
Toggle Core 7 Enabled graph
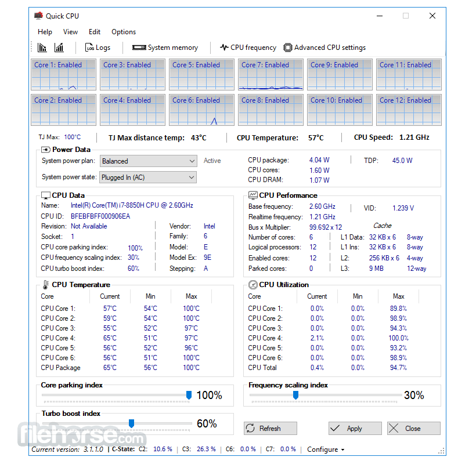tap(271, 75)
